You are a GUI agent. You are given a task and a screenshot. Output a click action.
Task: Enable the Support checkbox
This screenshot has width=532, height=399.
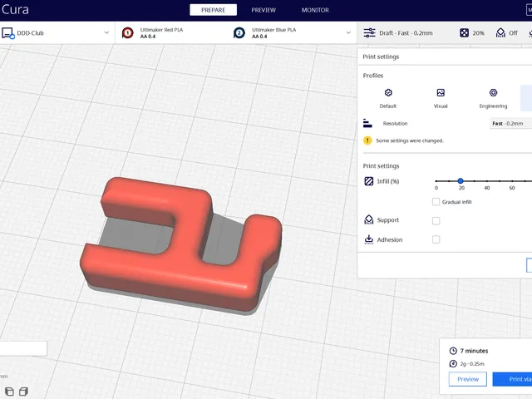coord(436,221)
